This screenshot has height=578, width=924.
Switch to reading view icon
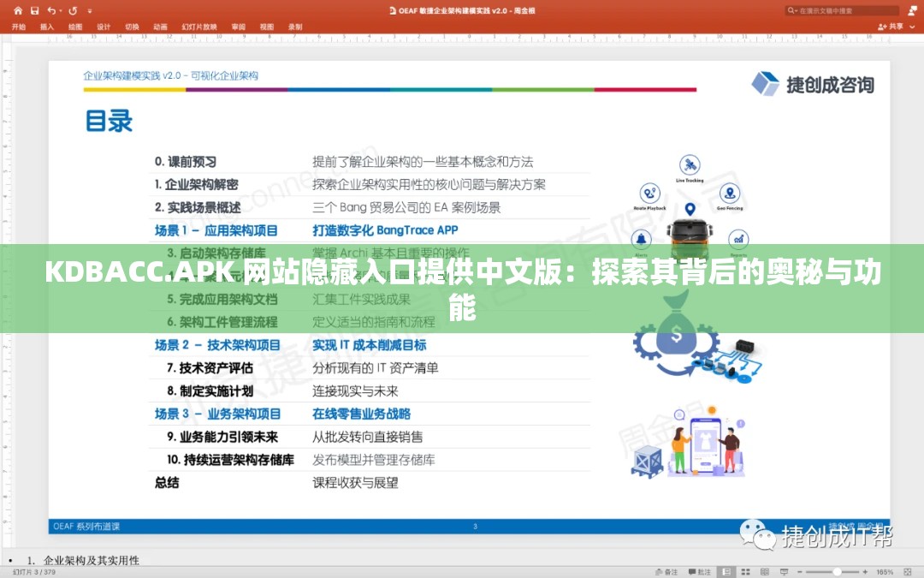click(765, 572)
